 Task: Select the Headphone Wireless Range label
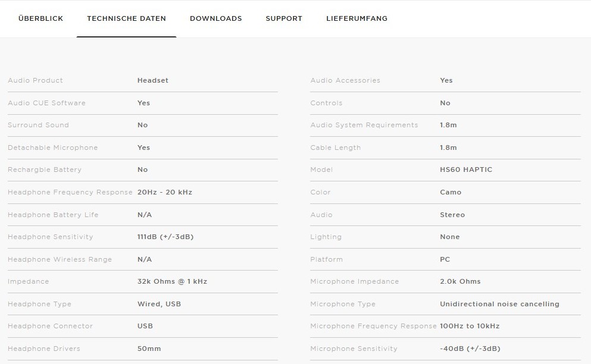point(60,259)
